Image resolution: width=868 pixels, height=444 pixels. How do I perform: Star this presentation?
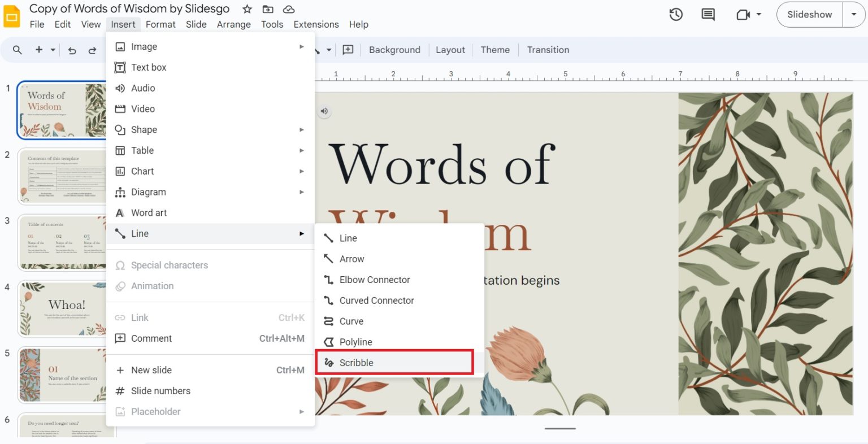[x=247, y=9]
